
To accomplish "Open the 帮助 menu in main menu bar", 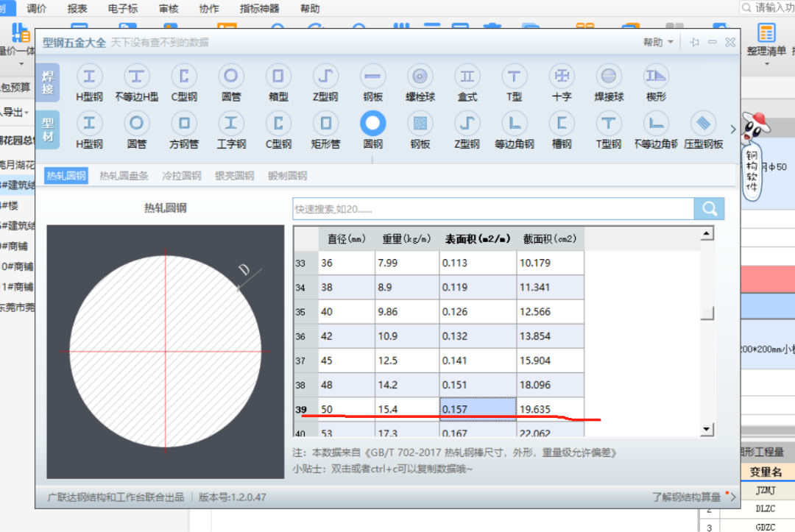I will (310, 8).
